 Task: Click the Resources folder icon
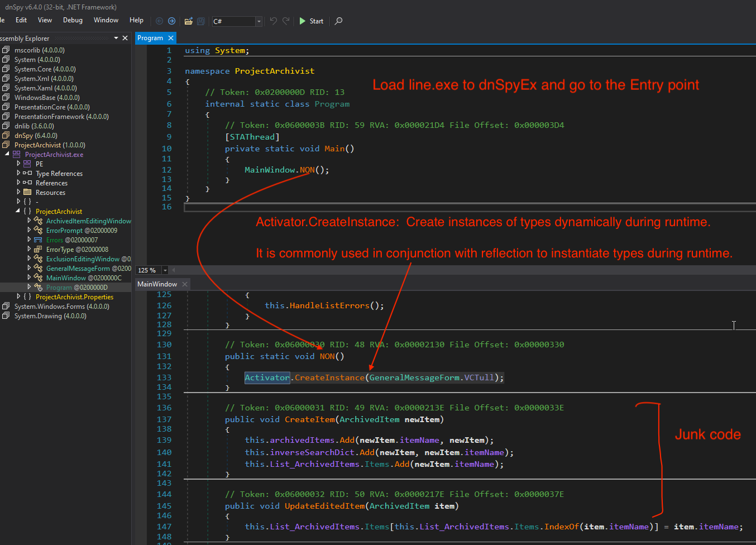click(27, 192)
